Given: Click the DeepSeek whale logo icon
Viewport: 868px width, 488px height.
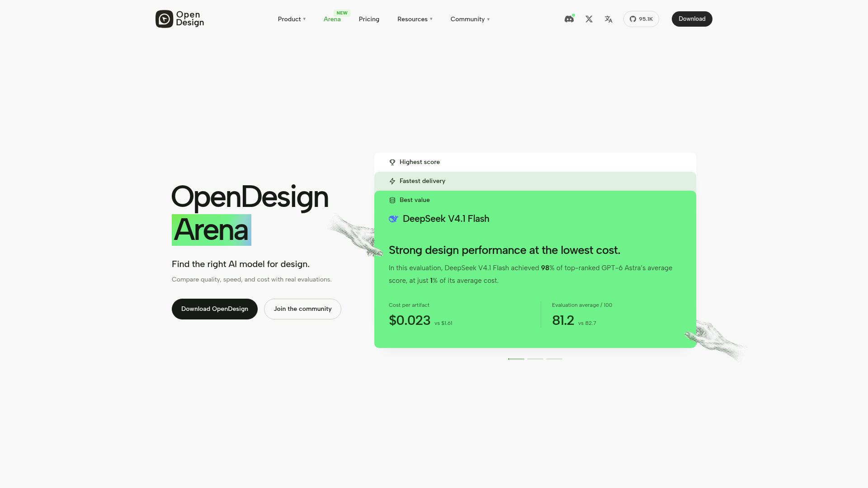Looking at the screenshot, I should point(393,219).
